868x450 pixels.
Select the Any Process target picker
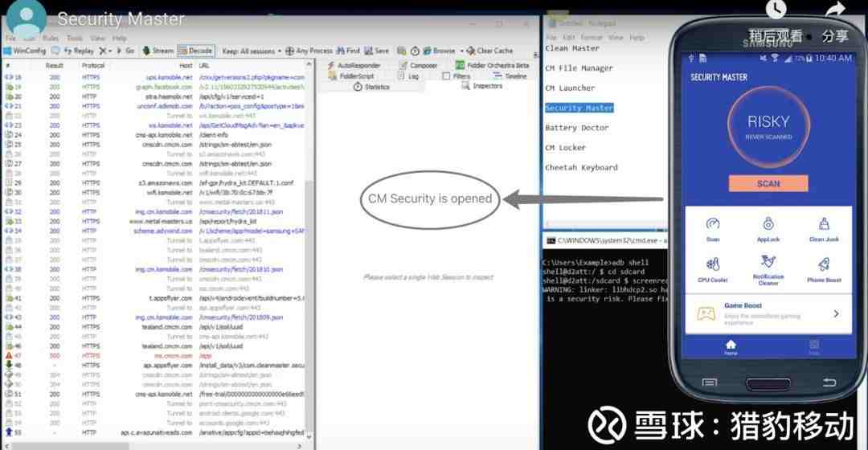309,51
